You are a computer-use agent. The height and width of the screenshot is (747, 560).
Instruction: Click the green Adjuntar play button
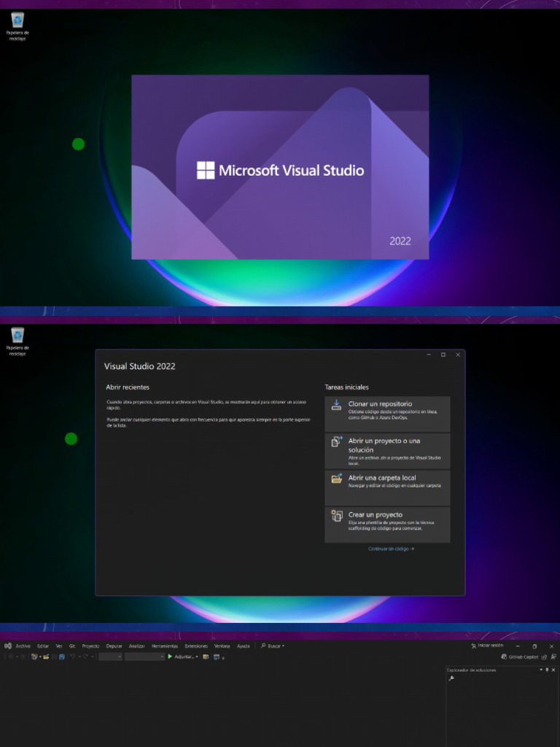(170, 657)
